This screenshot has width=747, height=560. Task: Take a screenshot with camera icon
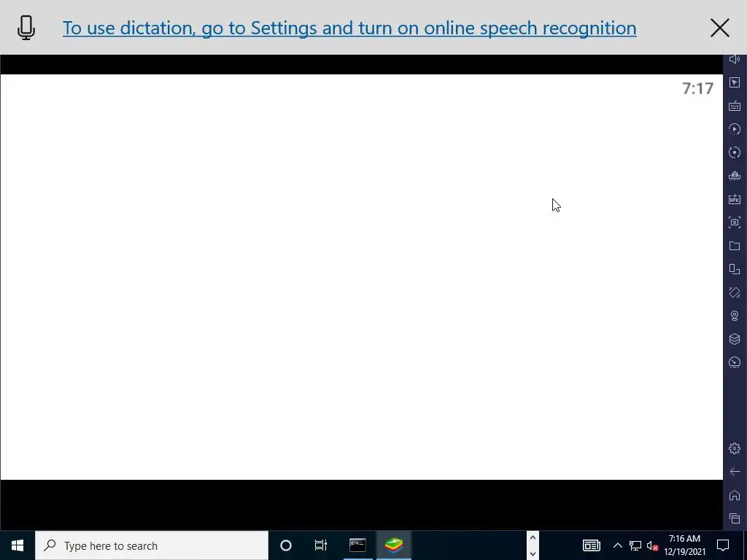click(735, 222)
